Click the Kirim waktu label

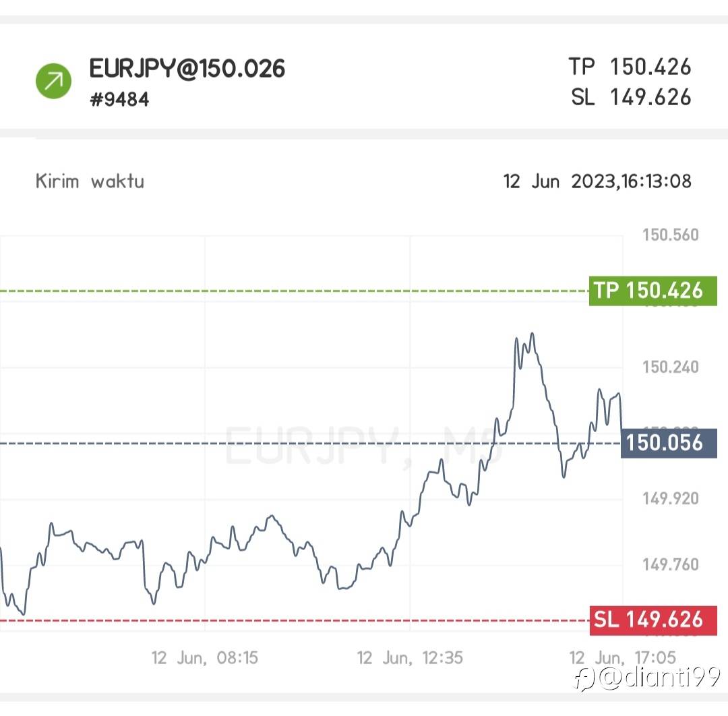pos(90,181)
